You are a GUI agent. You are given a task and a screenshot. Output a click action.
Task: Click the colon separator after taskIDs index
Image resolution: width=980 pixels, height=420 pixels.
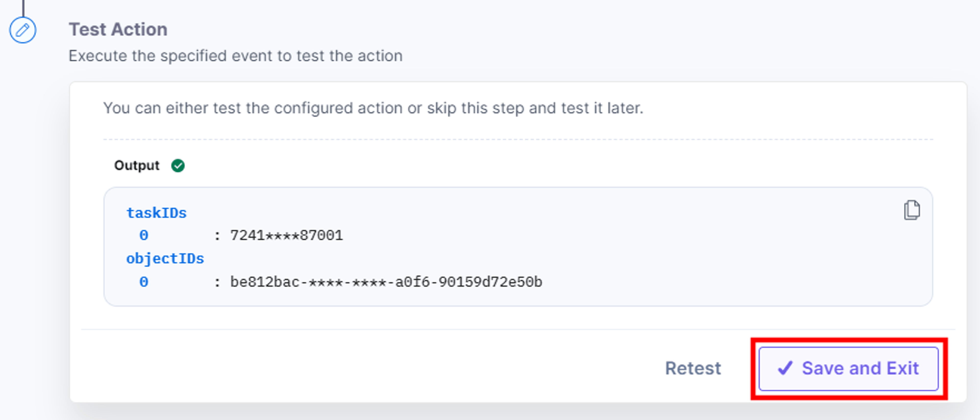pyautogui.click(x=217, y=236)
